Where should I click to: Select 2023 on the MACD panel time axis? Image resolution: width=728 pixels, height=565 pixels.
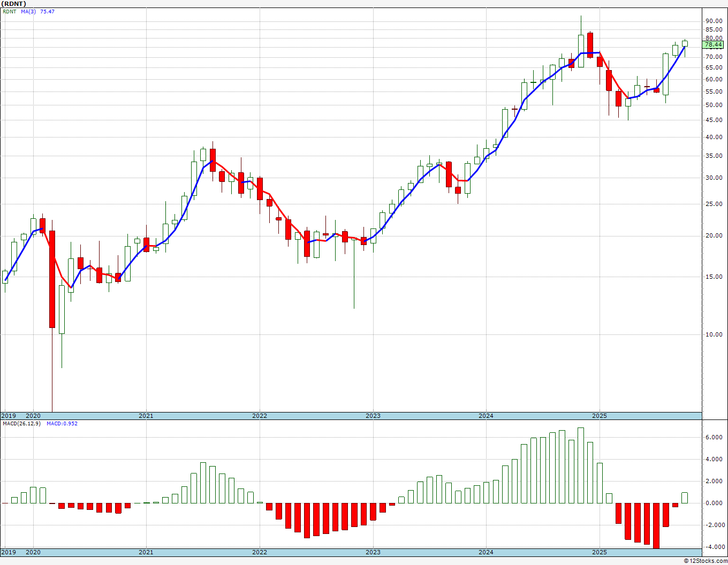click(373, 552)
